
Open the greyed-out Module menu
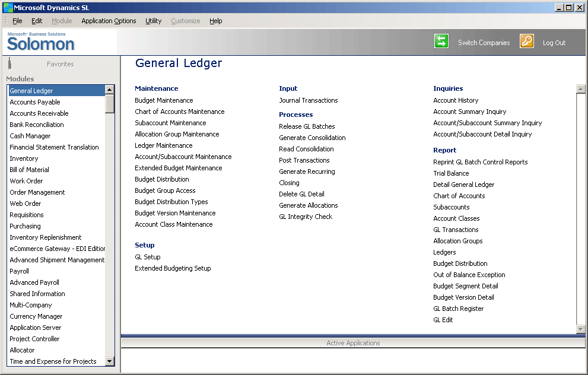click(x=62, y=21)
